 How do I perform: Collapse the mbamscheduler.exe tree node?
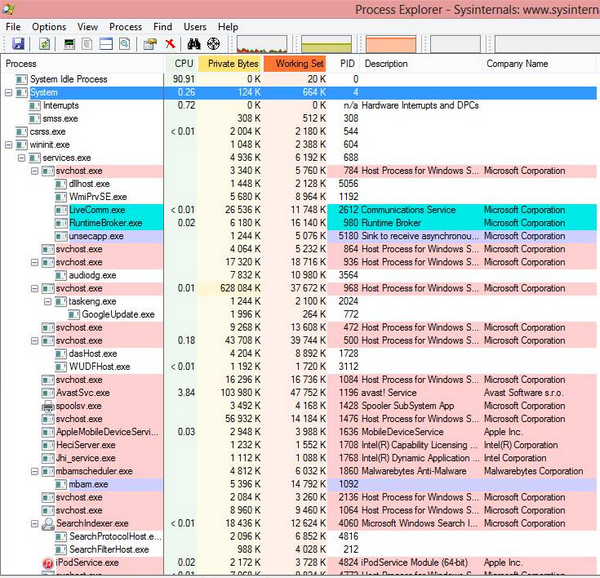pos(34,471)
